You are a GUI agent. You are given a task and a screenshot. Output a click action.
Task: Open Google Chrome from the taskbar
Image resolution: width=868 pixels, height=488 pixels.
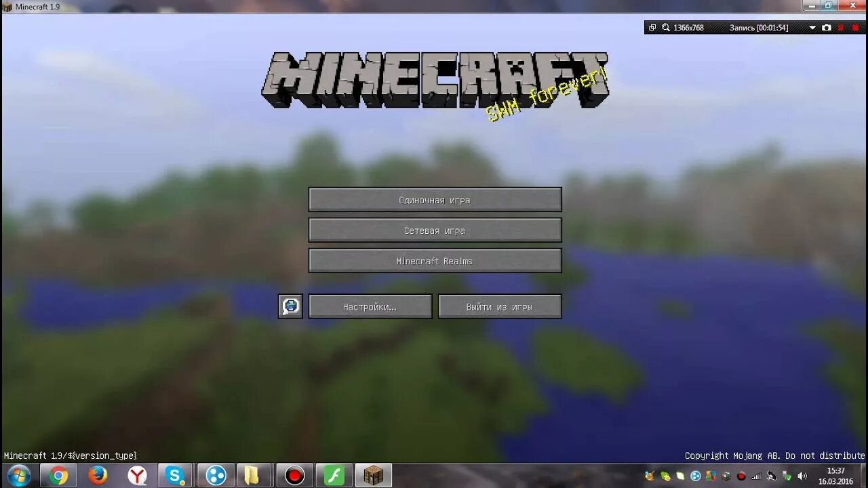click(x=58, y=476)
